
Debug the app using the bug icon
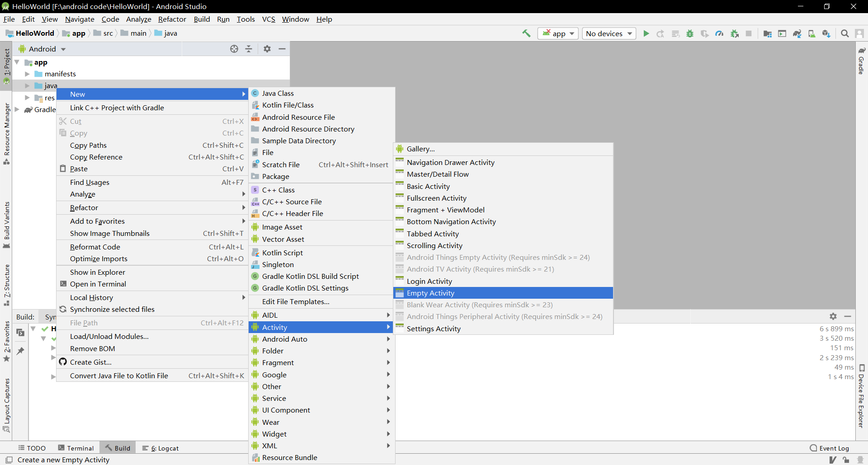[x=690, y=33]
